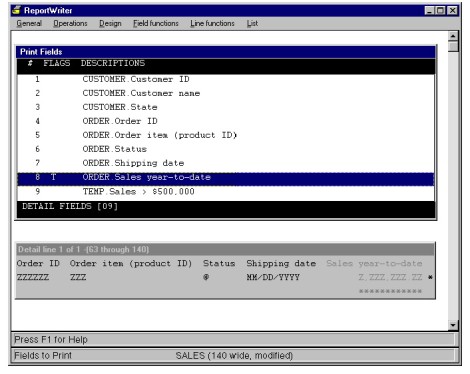Select ORDER.Order ID field row

point(226,121)
